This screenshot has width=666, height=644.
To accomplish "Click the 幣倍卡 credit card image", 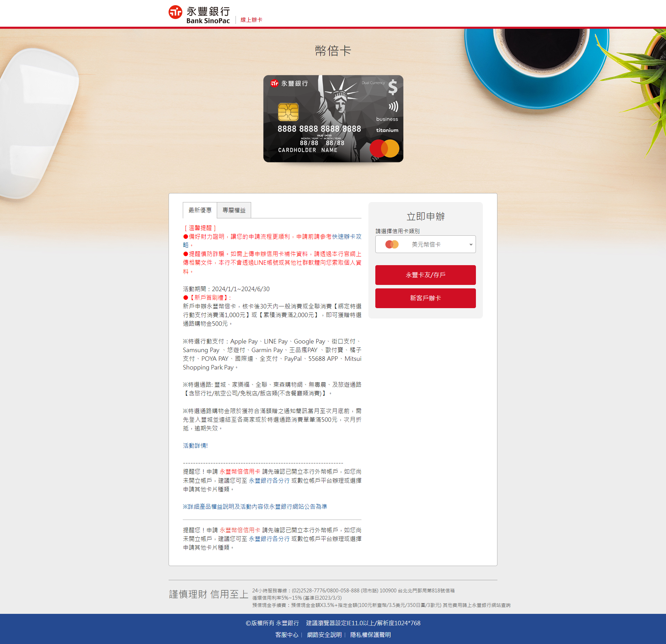I will 333,119.
